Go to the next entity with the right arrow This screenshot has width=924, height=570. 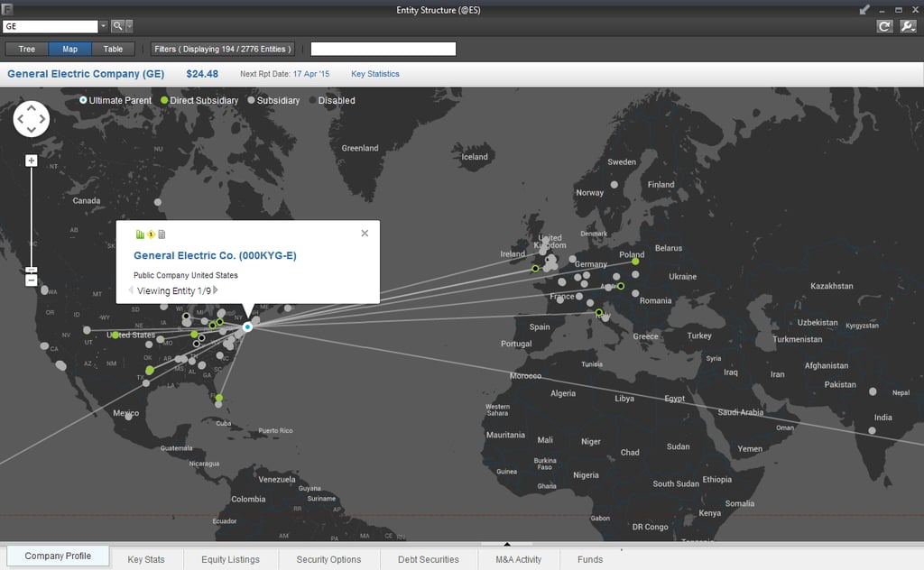pyautogui.click(x=216, y=290)
